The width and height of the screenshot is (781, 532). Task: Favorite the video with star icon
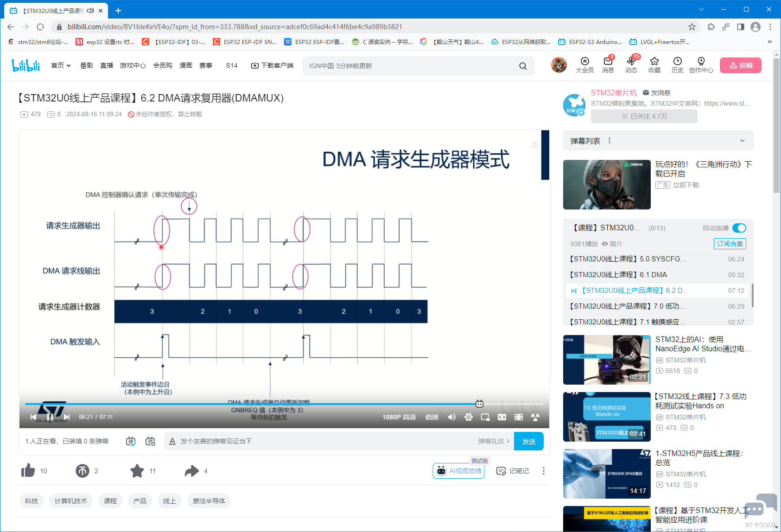[x=137, y=471]
